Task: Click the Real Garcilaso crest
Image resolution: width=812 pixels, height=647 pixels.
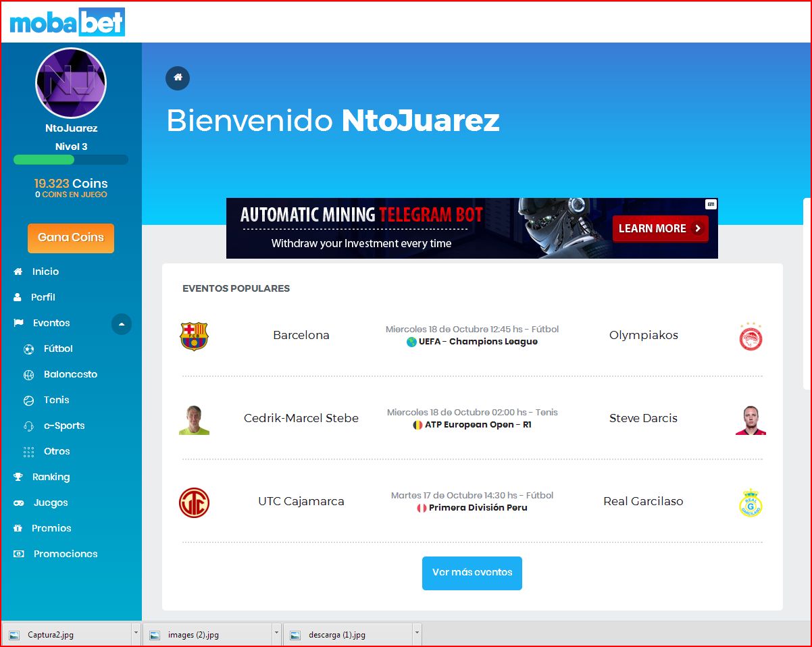Action: (751, 502)
